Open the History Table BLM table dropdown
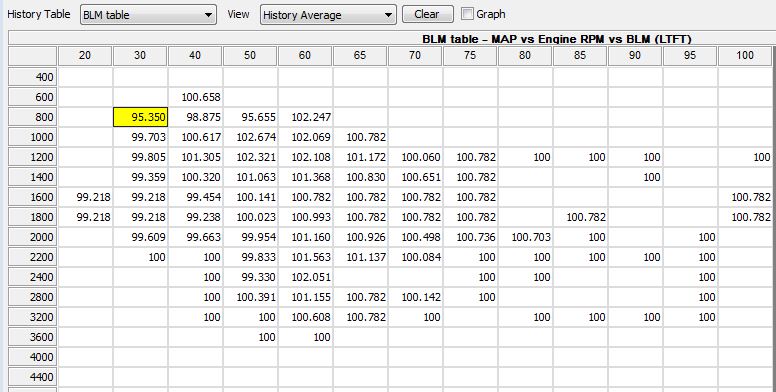The height and width of the screenshot is (392, 776). coord(148,15)
